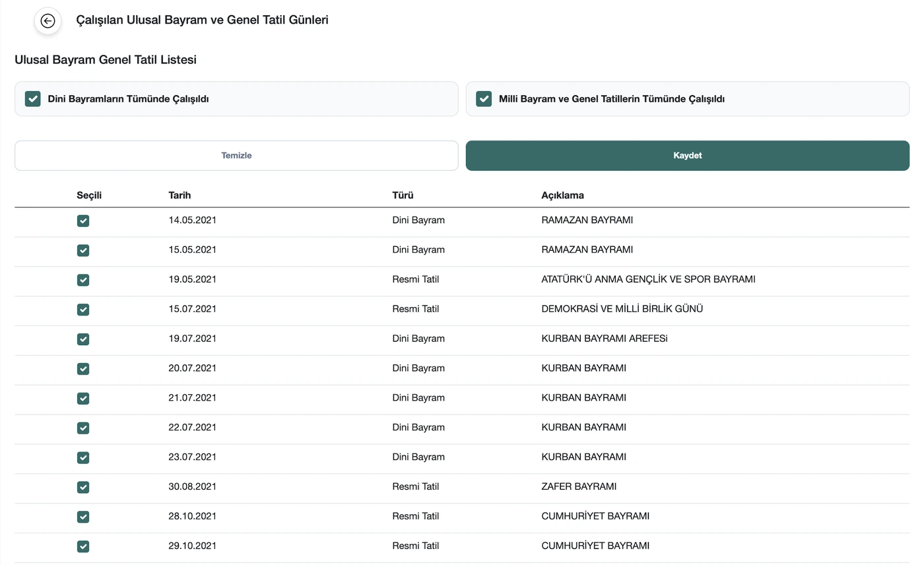Save with the Kaydet button
Image resolution: width=924 pixels, height=565 pixels.
coord(688,156)
